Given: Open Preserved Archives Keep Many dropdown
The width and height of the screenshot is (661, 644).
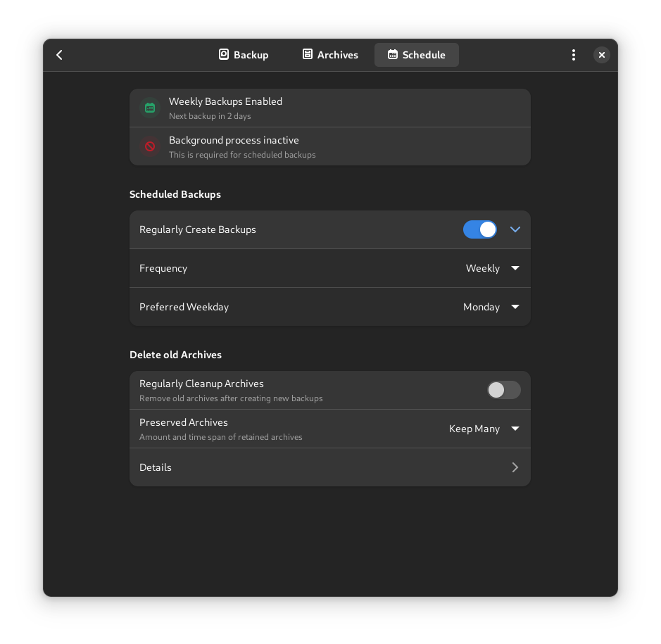Looking at the screenshot, I should click(484, 429).
